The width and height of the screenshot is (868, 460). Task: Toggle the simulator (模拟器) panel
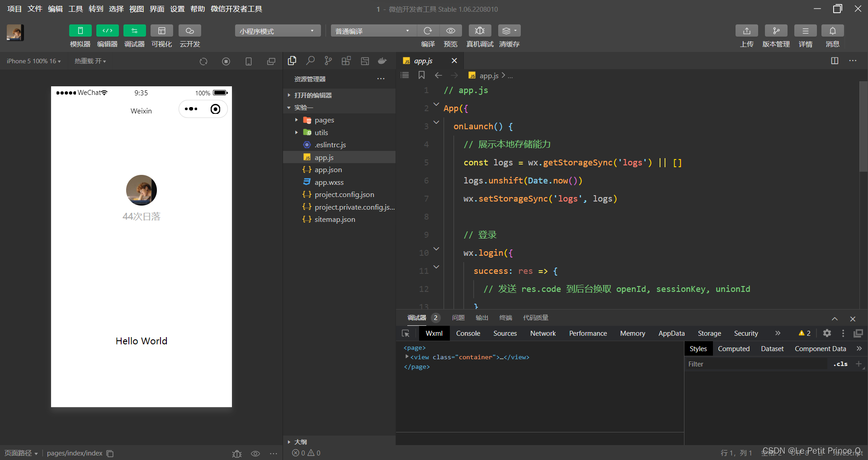click(x=80, y=31)
